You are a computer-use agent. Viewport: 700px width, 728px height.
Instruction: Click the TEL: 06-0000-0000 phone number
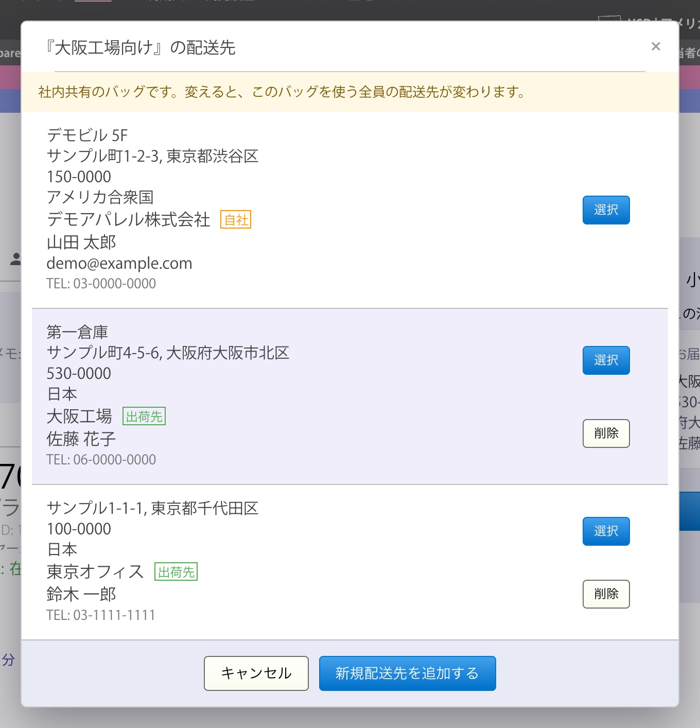pyautogui.click(x=101, y=460)
